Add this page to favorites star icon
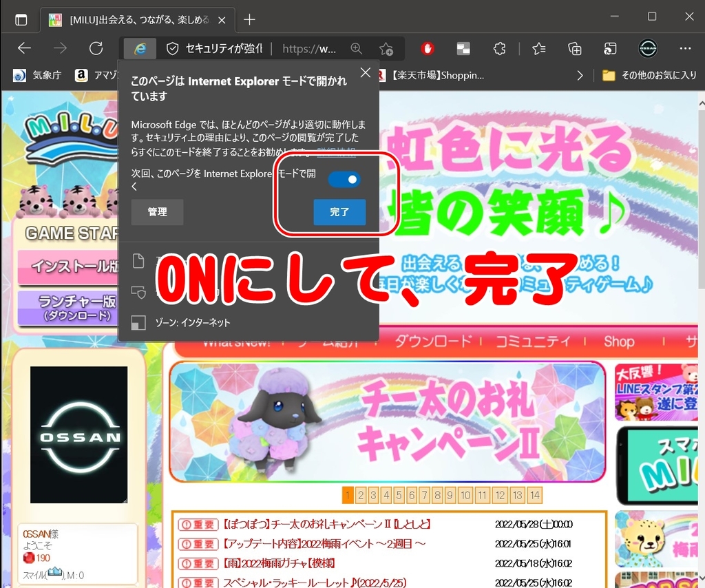 coord(386,48)
